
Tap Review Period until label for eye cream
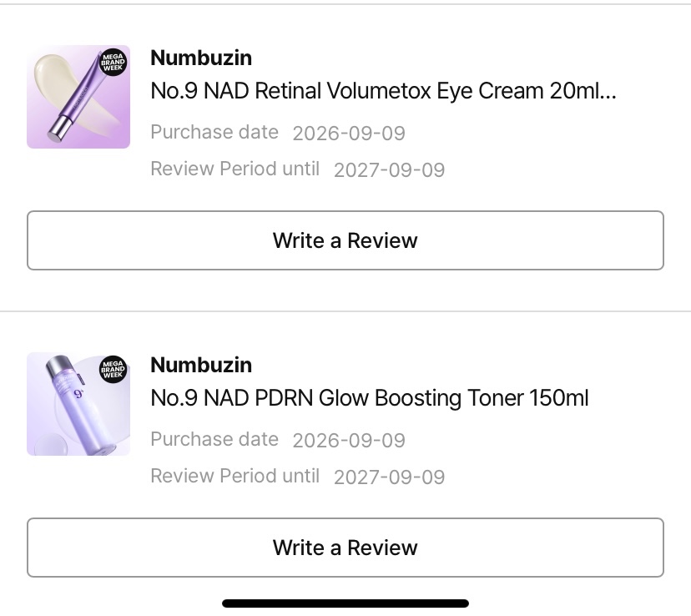tap(235, 169)
